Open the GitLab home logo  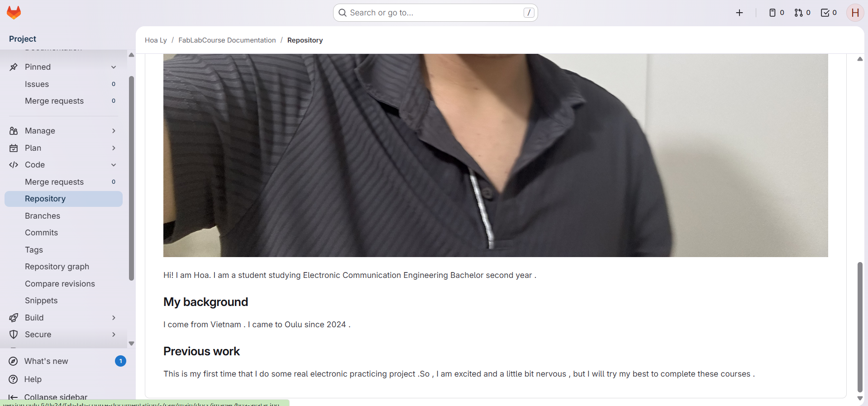click(14, 13)
